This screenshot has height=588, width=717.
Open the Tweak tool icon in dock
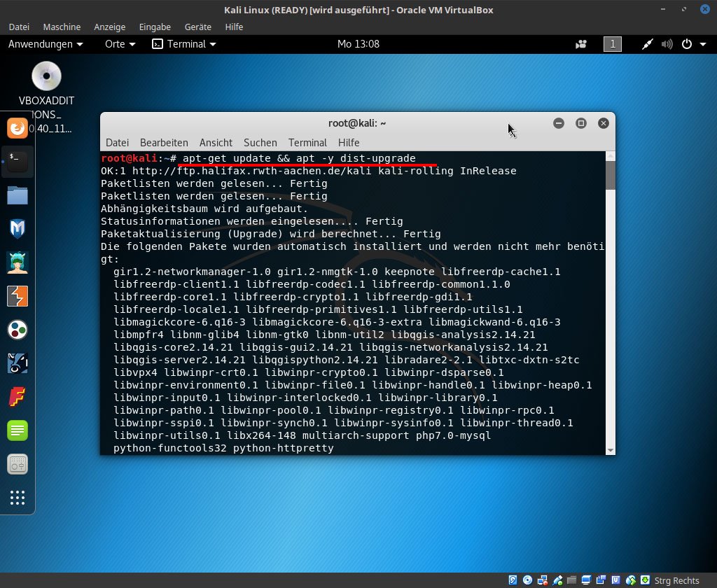(x=18, y=464)
